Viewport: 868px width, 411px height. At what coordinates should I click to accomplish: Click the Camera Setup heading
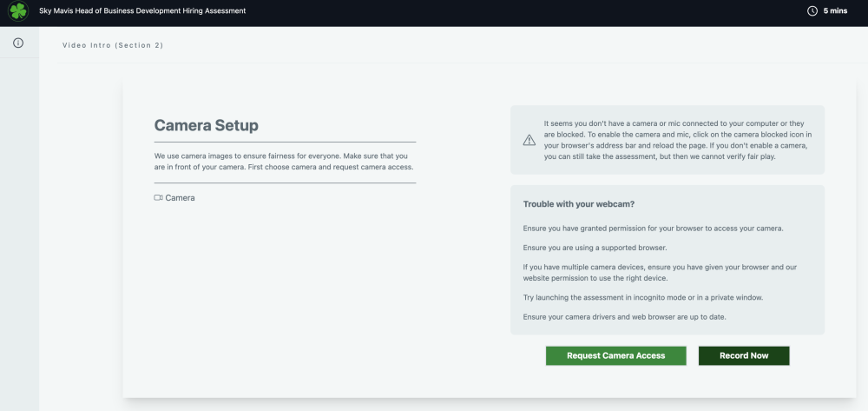click(x=206, y=125)
